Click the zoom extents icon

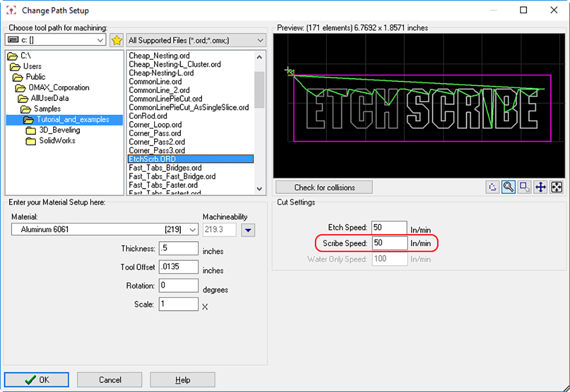coord(556,188)
